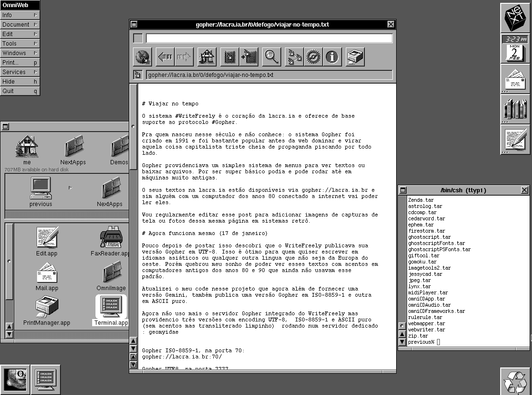Image resolution: width=532 pixels, height=395 pixels.
Task: Open the Services submenu
Action: (x=20, y=72)
